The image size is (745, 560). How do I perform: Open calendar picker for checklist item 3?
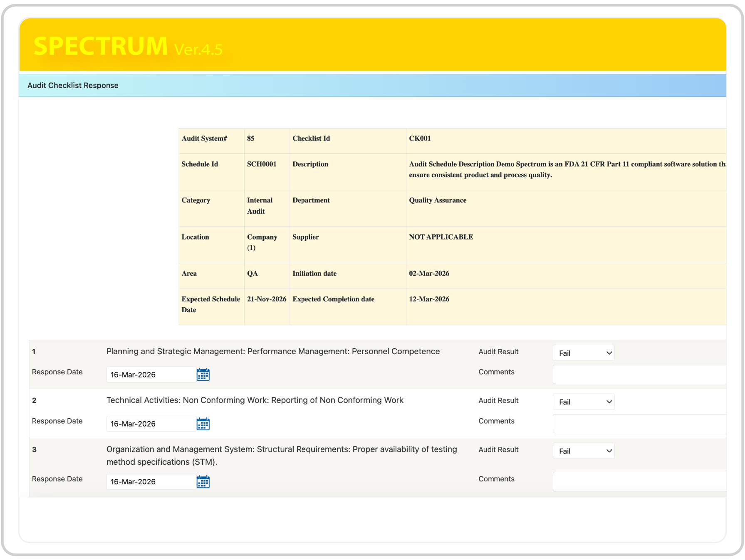tap(203, 481)
